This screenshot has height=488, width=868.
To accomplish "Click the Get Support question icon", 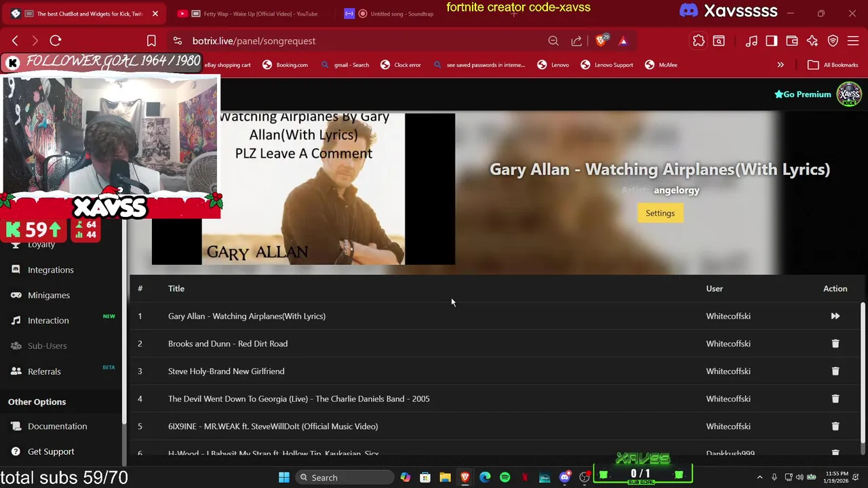I will (16, 451).
